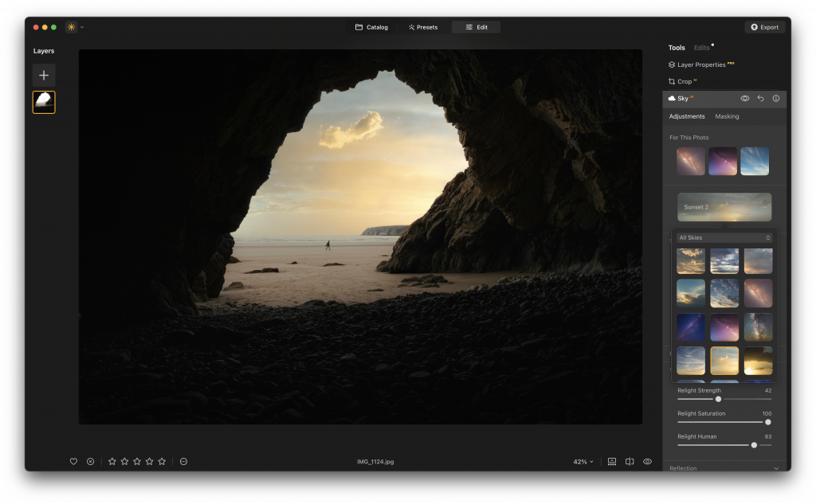Pick the Milky Way stars sky in third row
816x504 pixels.
(x=759, y=327)
